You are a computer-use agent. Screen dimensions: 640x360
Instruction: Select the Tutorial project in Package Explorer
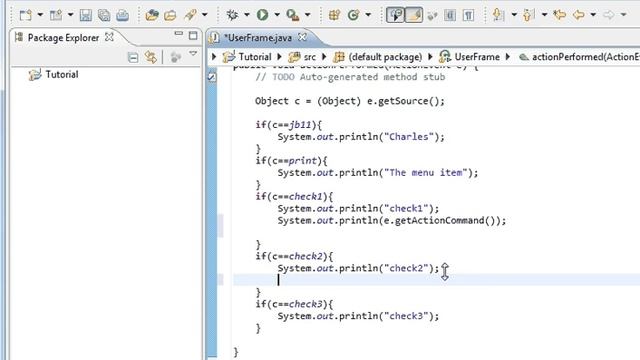coord(53,75)
